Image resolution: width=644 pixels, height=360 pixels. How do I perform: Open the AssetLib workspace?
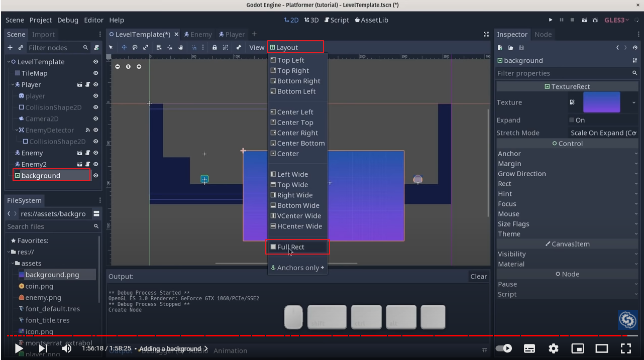click(x=372, y=20)
